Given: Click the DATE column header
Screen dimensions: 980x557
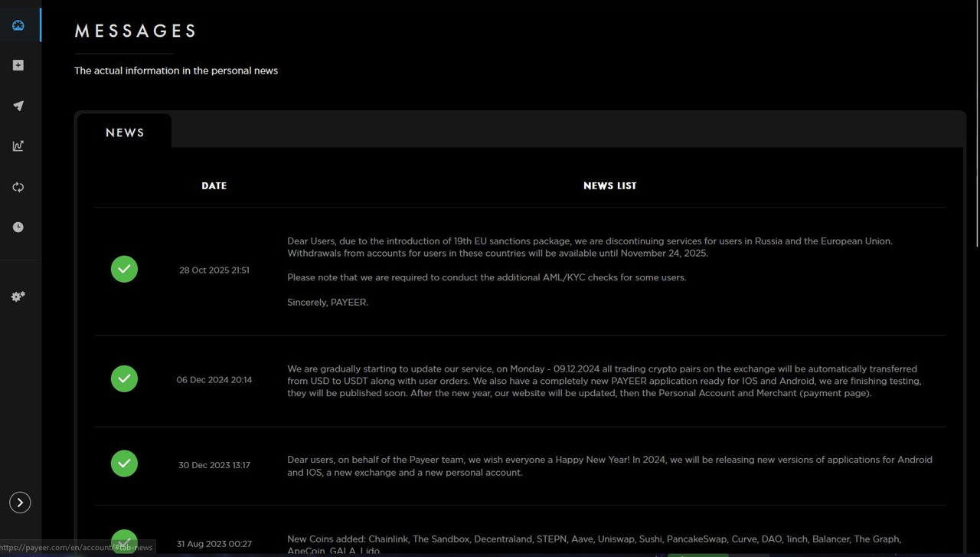Looking at the screenshot, I should point(214,185).
